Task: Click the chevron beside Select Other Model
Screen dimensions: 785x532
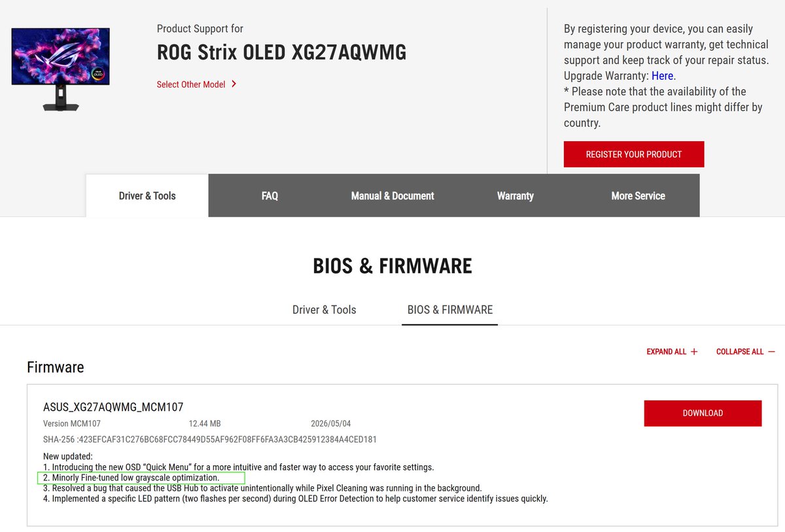Action: [234, 84]
